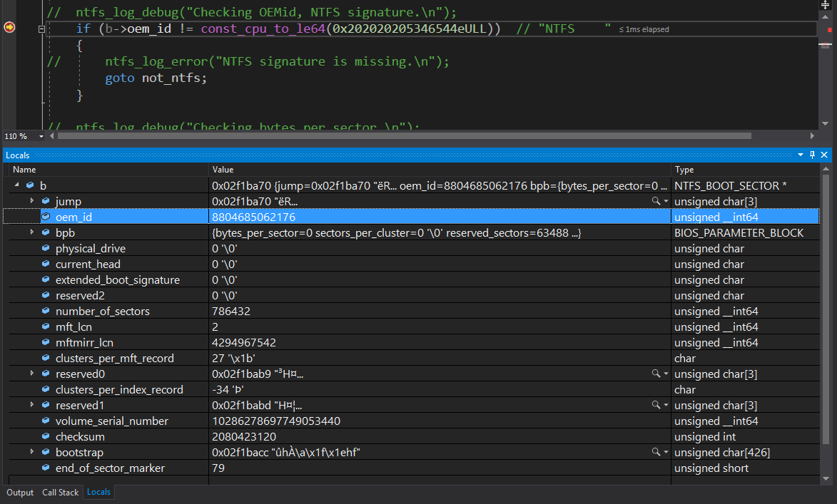Click the editor horizontal scroll right arrow

click(x=812, y=136)
